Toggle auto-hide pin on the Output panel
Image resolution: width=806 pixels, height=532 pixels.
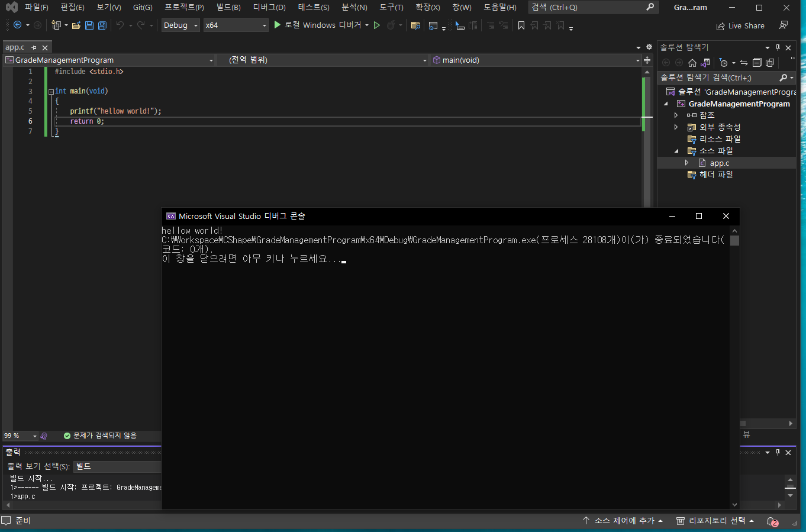click(x=778, y=452)
